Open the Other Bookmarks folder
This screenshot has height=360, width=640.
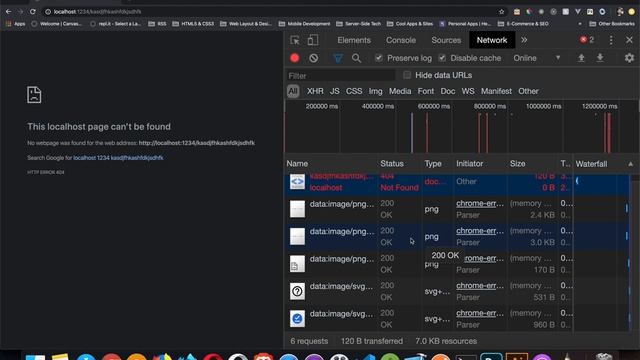[612, 24]
